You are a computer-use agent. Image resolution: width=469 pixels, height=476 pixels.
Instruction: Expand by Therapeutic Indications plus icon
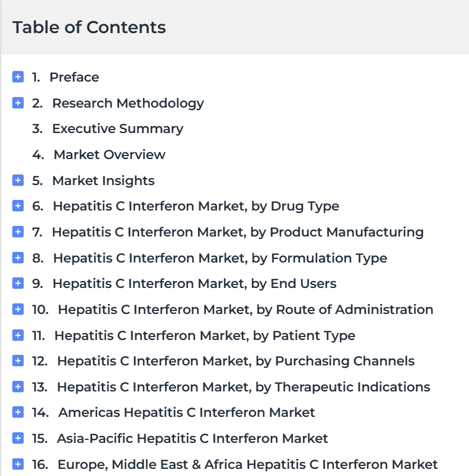(x=18, y=387)
